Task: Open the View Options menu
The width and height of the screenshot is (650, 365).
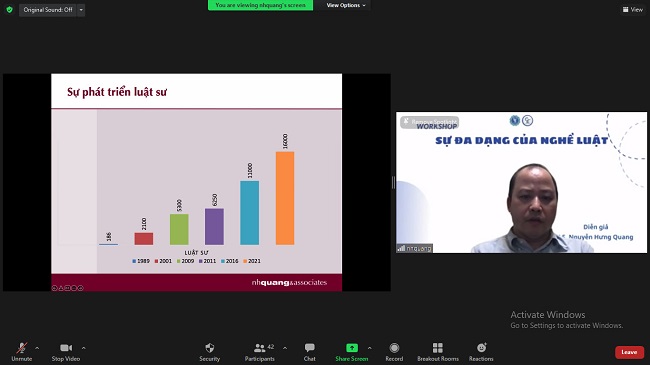Action: [x=346, y=5]
